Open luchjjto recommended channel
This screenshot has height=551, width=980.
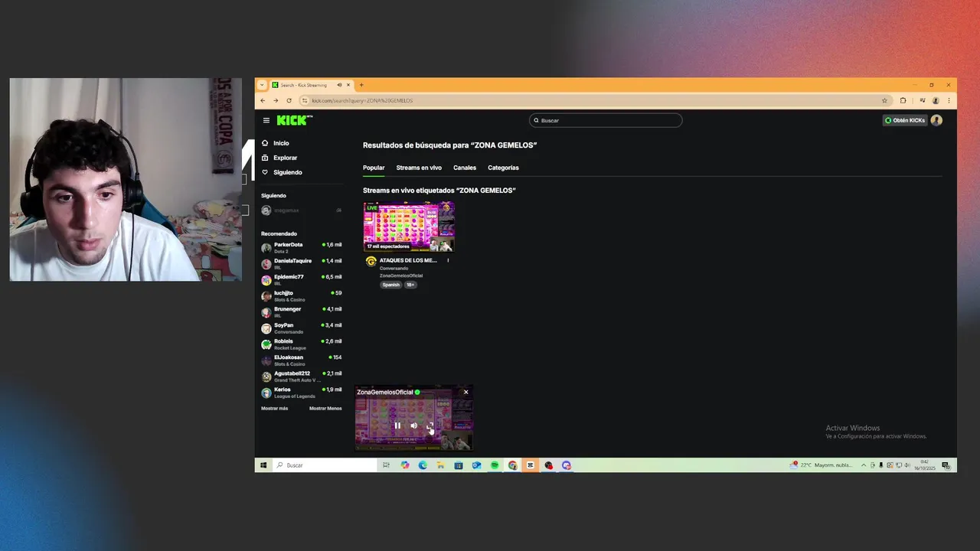click(302, 296)
